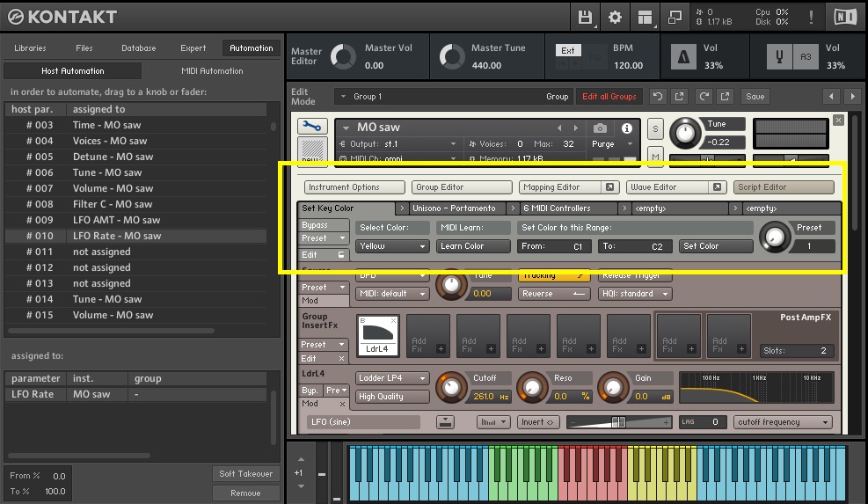Image resolution: width=868 pixels, height=504 pixels.
Task: Close the Group InsertFx Edit section
Action: pyautogui.click(x=341, y=358)
